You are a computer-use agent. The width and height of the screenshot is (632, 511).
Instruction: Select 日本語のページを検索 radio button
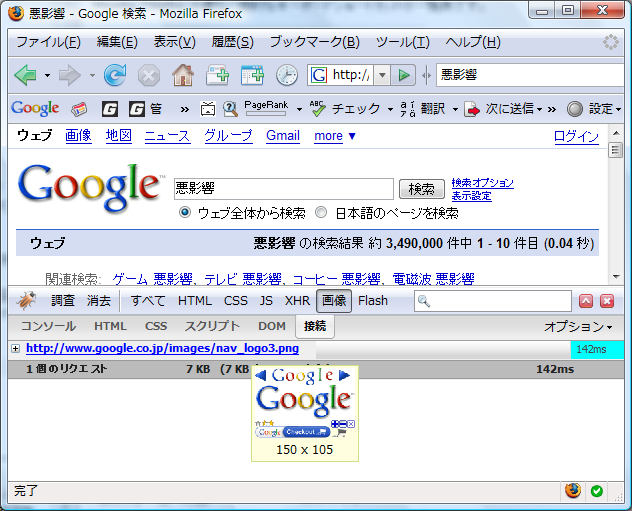click(x=321, y=212)
